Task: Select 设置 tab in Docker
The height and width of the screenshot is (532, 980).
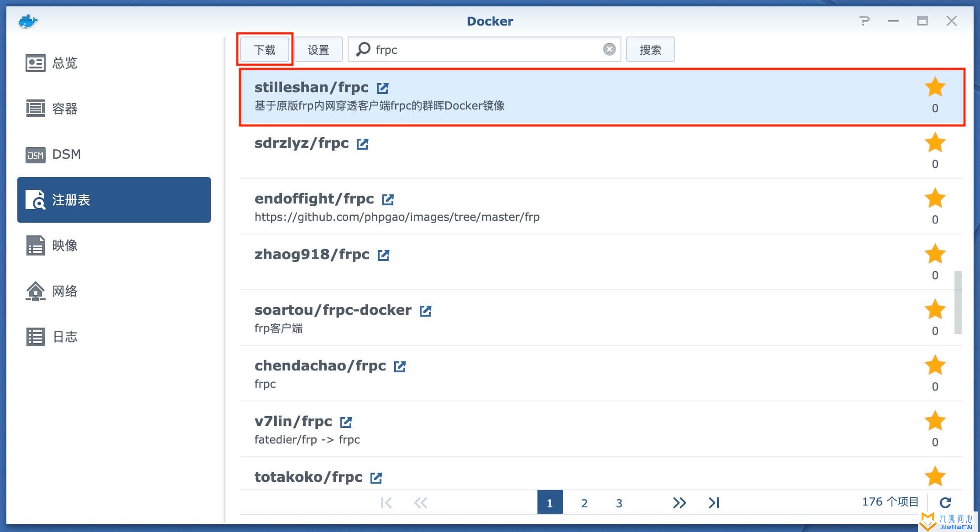Action: 319,49
